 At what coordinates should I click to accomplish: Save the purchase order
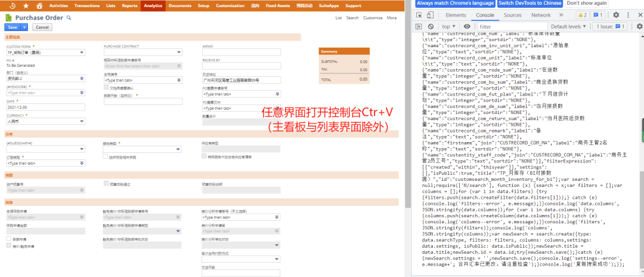[13, 27]
